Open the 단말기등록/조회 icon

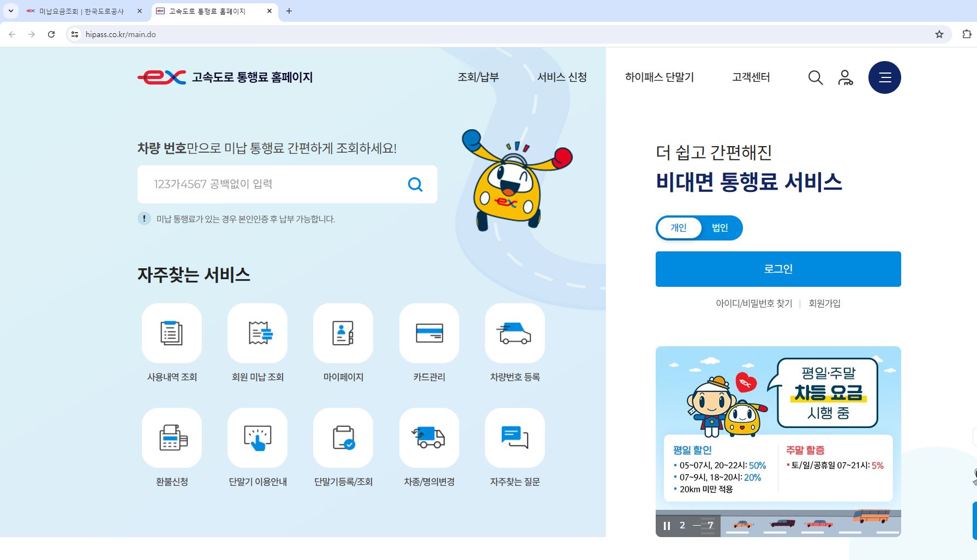tap(343, 438)
